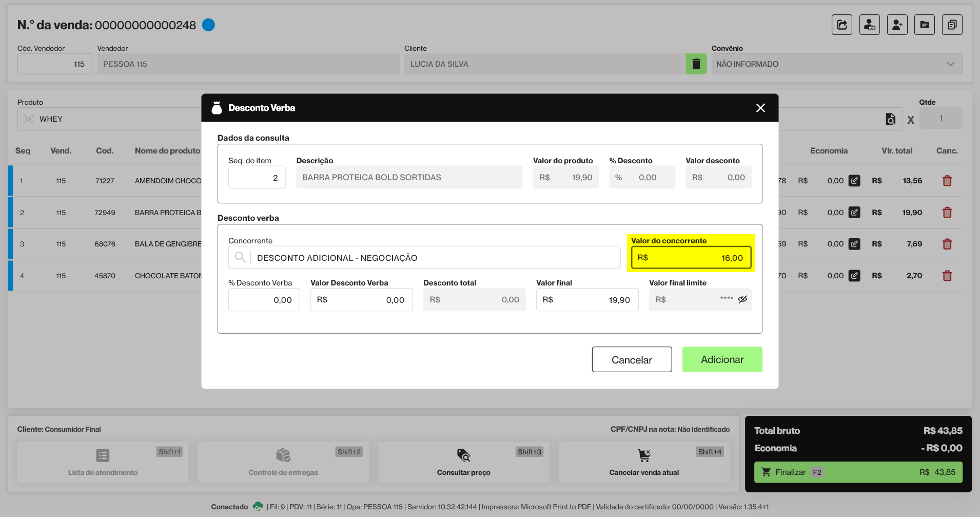
Task: Click edit icon on the AMENDOIM CHOCO row
Action: pyautogui.click(x=854, y=181)
